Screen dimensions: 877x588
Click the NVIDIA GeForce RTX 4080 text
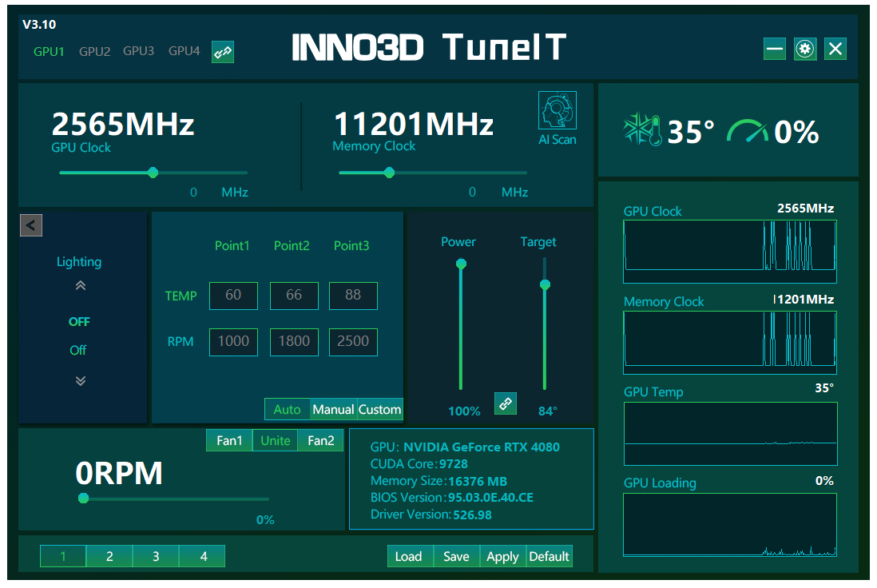[x=482, y=447]
